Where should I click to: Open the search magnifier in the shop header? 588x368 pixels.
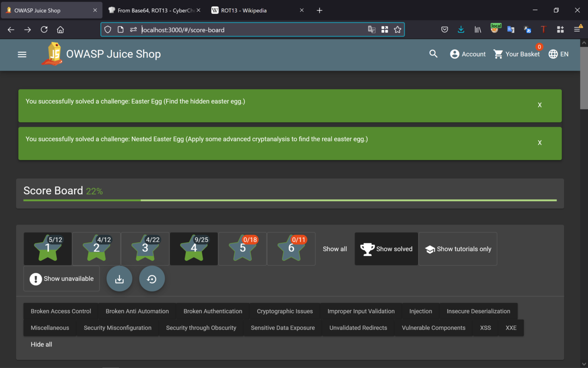pyautogui.click(x=433, y=54)
